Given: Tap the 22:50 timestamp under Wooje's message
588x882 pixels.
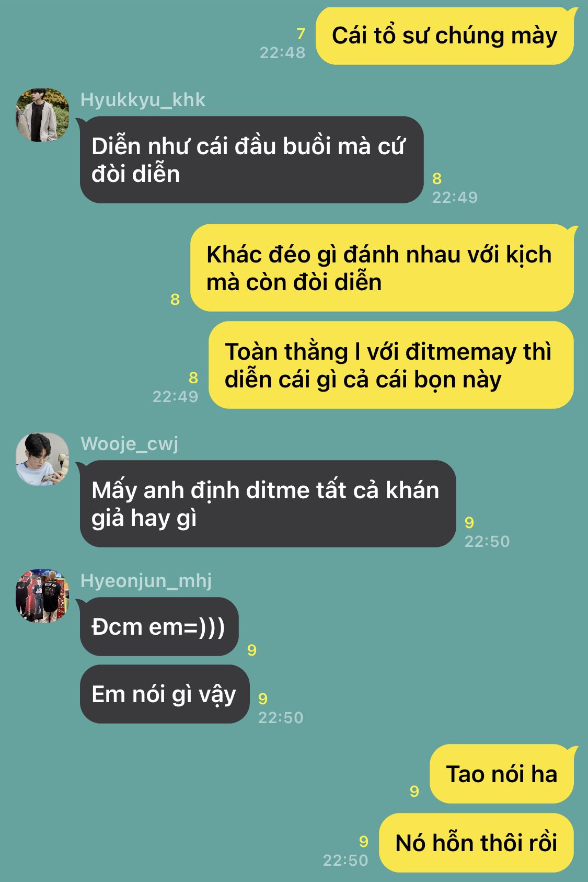Looking at the screenshot, I should point(487,541).
